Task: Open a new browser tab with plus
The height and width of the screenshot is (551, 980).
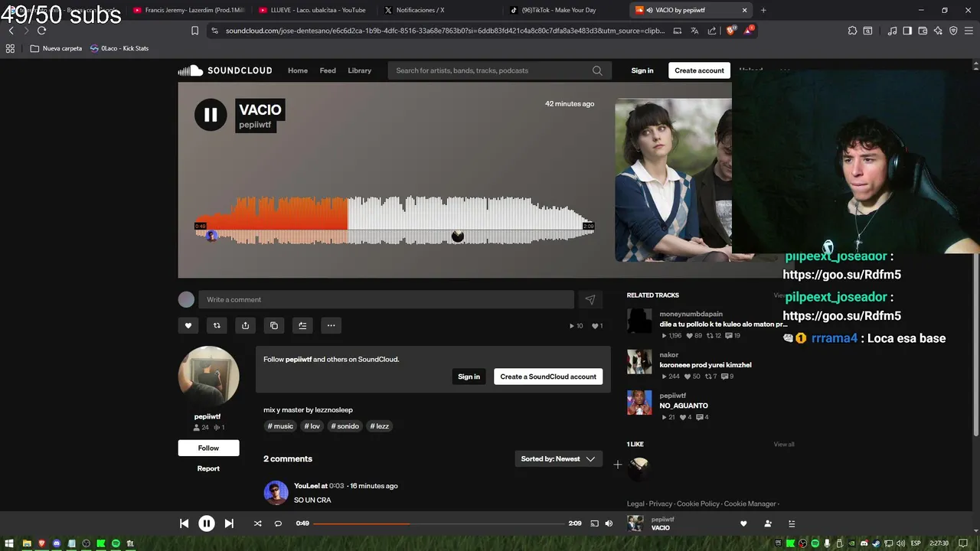Action: (x=763, y=10)
